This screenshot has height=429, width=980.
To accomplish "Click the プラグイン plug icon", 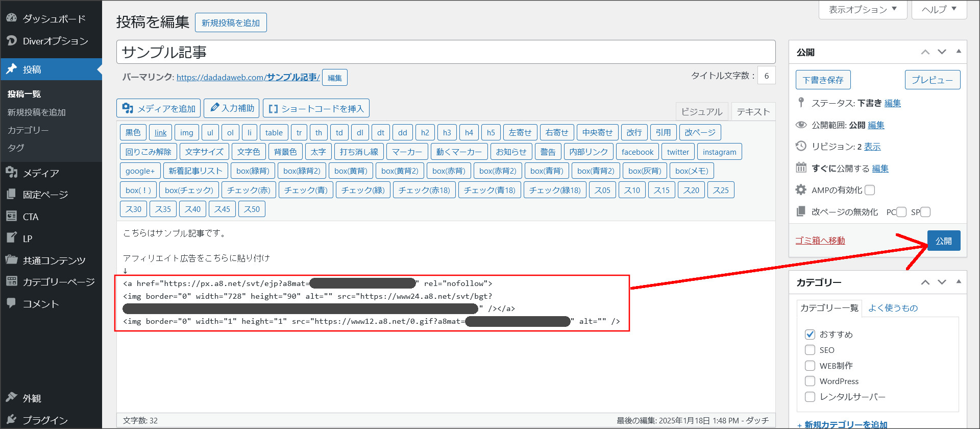I will (11, 419).
